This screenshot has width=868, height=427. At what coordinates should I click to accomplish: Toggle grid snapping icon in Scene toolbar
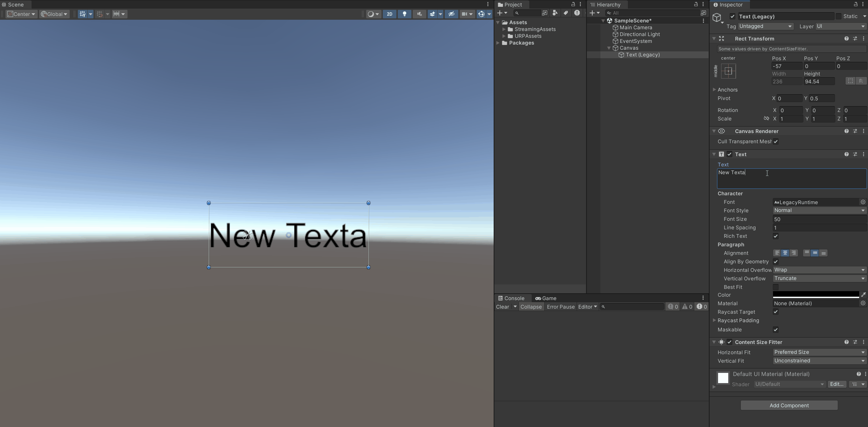click(100, 14)
